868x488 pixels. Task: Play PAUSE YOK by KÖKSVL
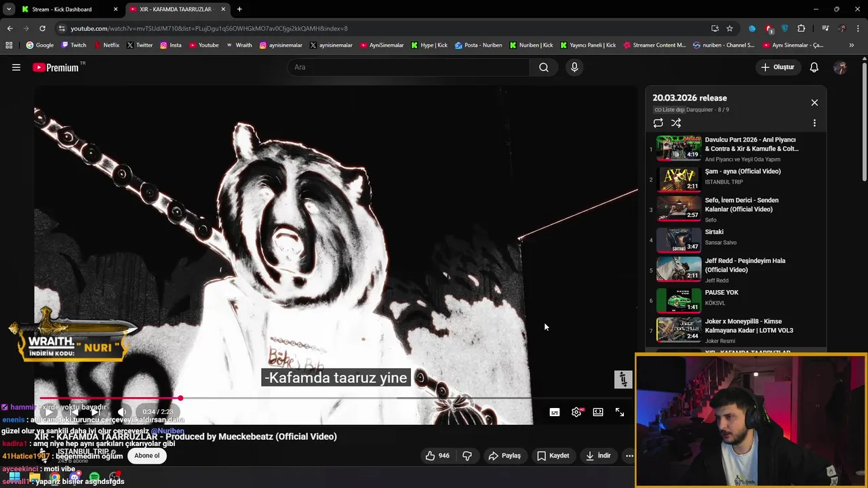tap(735, 300)
